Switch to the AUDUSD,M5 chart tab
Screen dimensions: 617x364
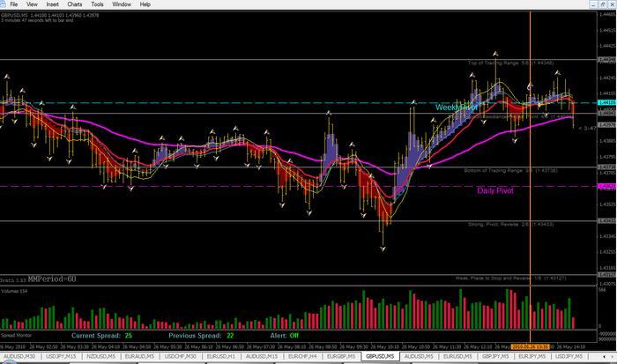(x=419, y=356)
